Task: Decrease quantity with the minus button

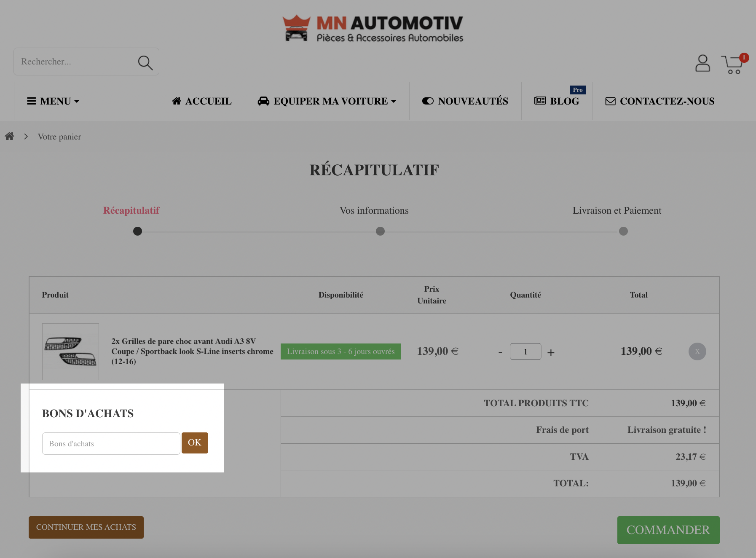Action: pos(500,352)
